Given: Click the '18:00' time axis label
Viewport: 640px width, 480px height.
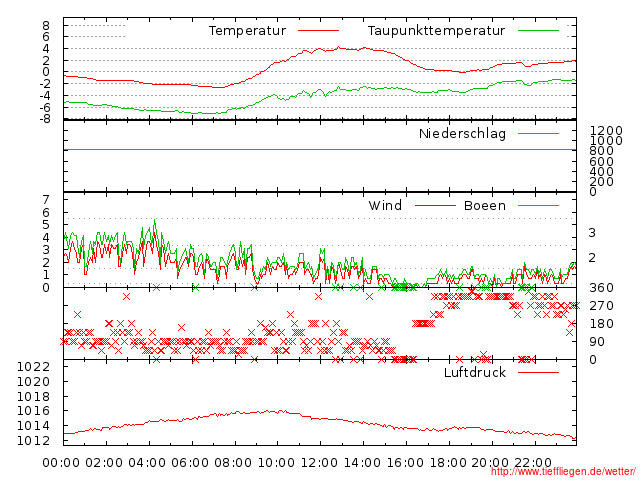Looking at the screenshot, I should [448, 463].
